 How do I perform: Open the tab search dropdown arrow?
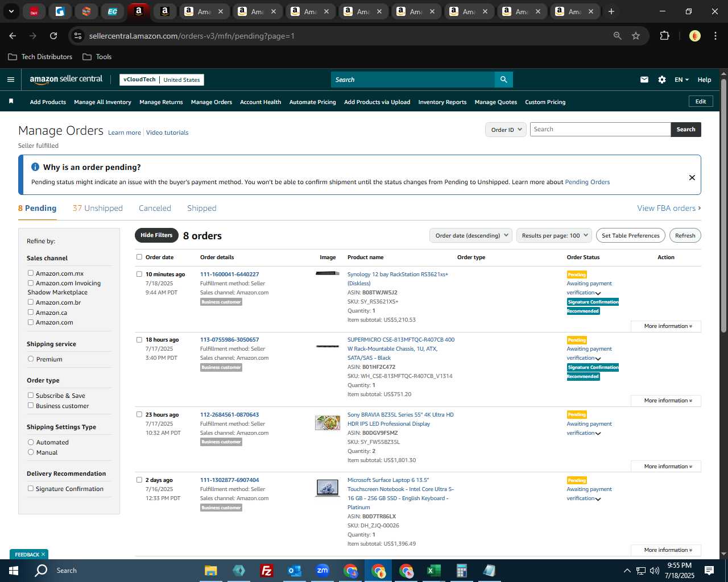pos(11,11)
